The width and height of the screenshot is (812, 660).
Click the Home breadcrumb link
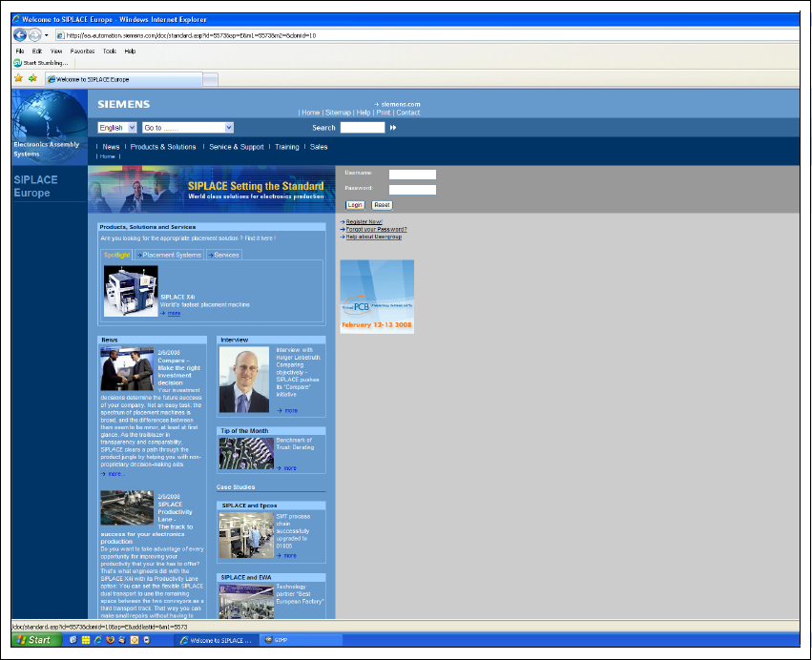(107, 156)
